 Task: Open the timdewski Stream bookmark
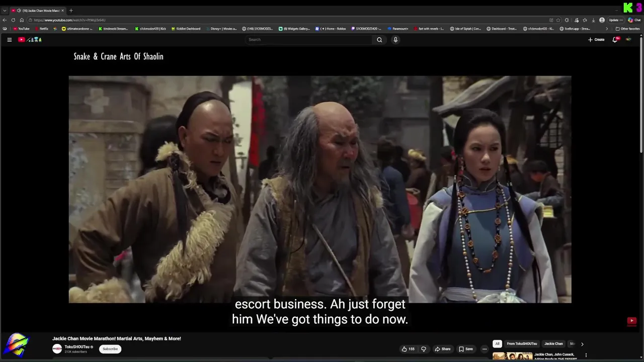click(113, 29)
